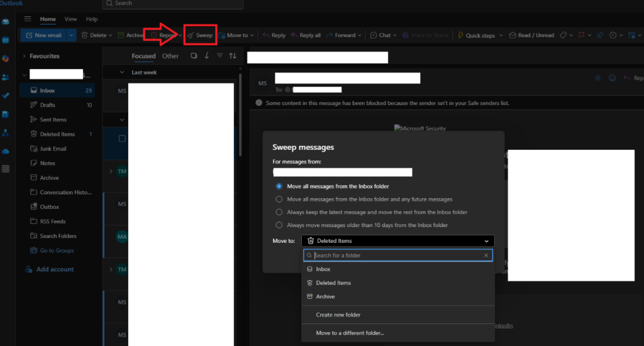Clear folder search with the X icon

[486, 255]
